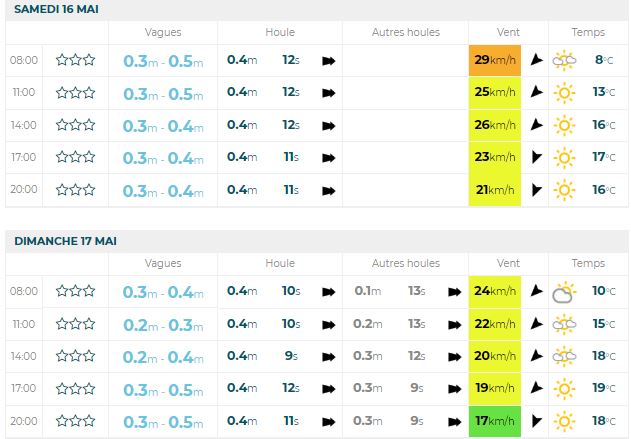Click the 20:00 time row on Saturday
Viewport: 631px width, 439px height.
(x=23, y=190)
